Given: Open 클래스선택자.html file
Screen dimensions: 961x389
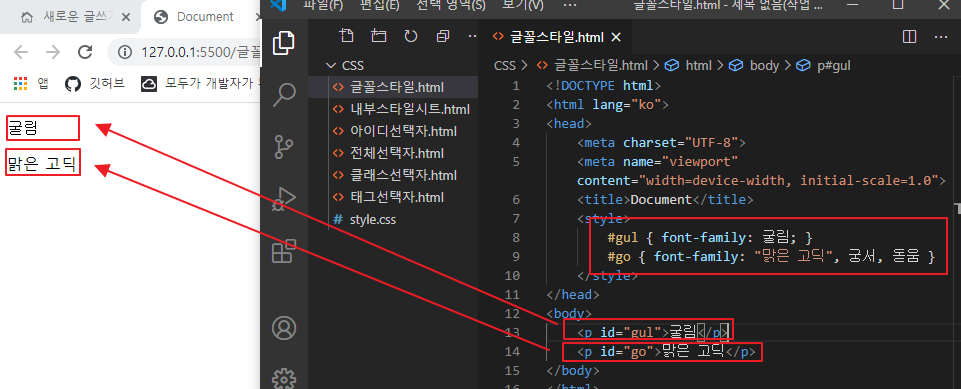Looking at the screenshot, I should (393, 175).
